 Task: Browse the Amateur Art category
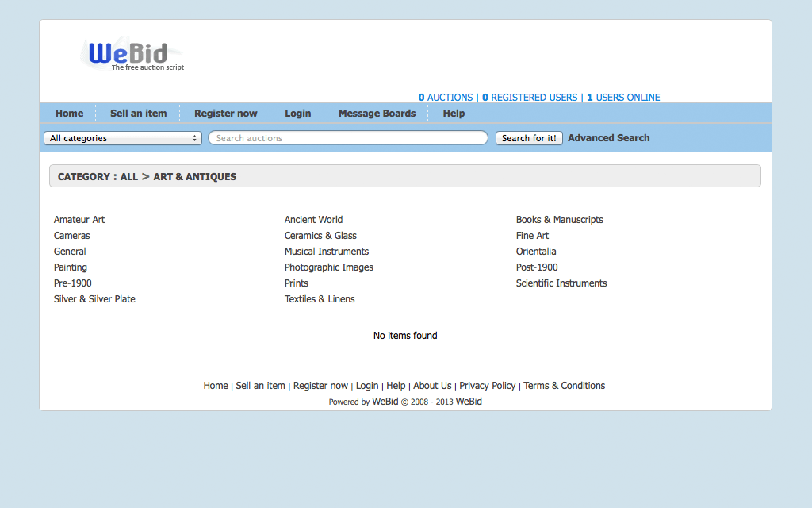pyautogui.click(x=79, y=220)
